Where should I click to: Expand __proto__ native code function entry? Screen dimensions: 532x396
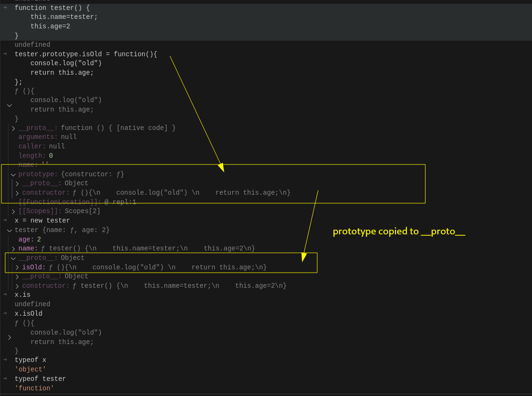(x=13, y=128)
